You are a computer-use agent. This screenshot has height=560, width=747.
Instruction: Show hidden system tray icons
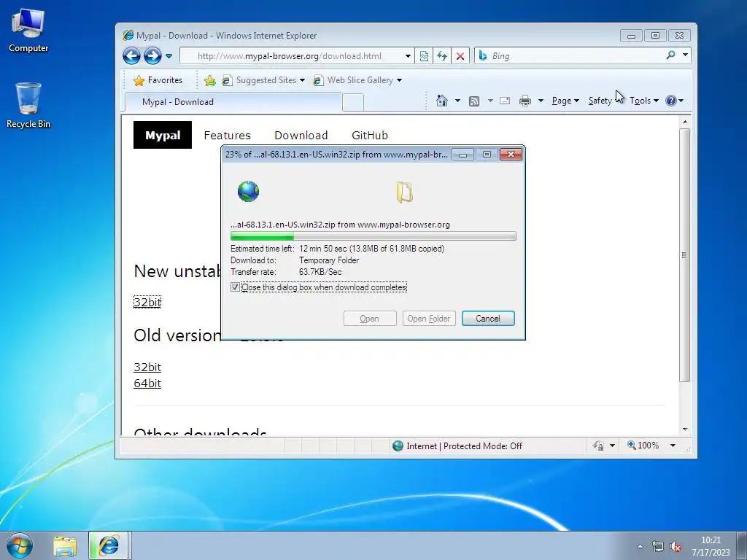pyautogui.click(x=640, y=546)
